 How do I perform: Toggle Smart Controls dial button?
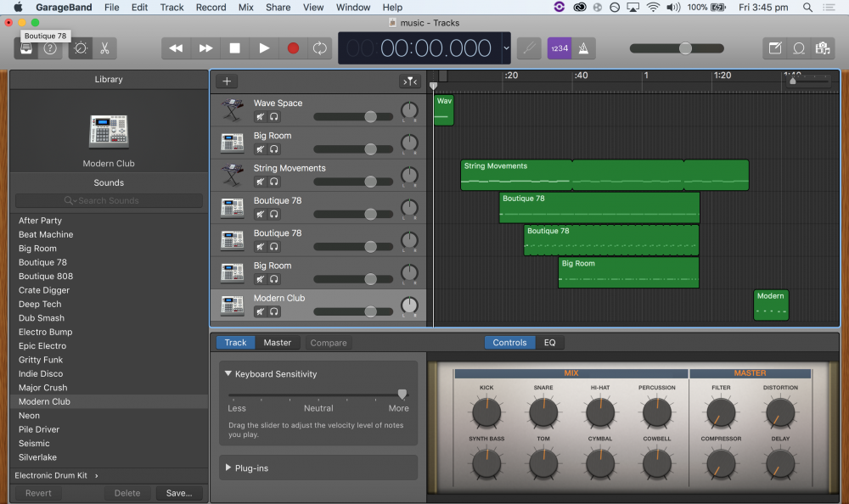click(81, 48)
